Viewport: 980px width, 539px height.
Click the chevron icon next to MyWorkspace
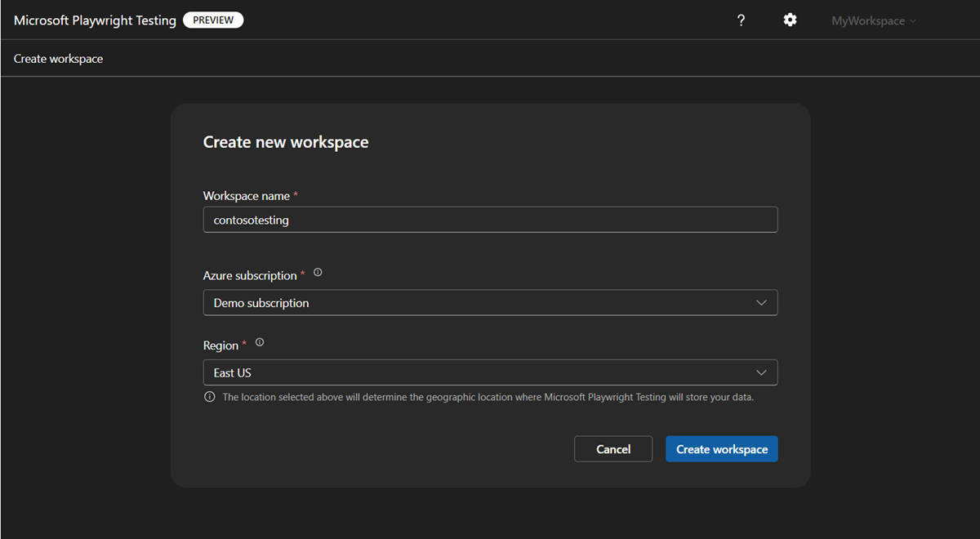pos(913,20)
